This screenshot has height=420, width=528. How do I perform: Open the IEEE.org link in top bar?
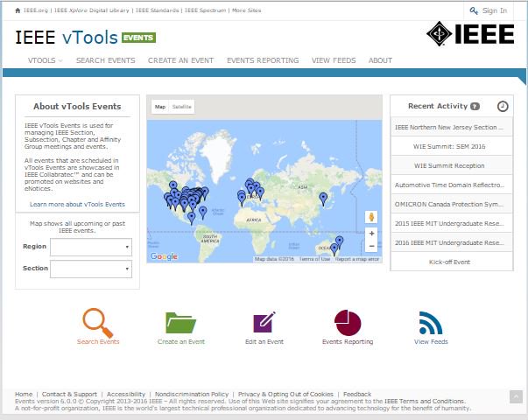36,10
